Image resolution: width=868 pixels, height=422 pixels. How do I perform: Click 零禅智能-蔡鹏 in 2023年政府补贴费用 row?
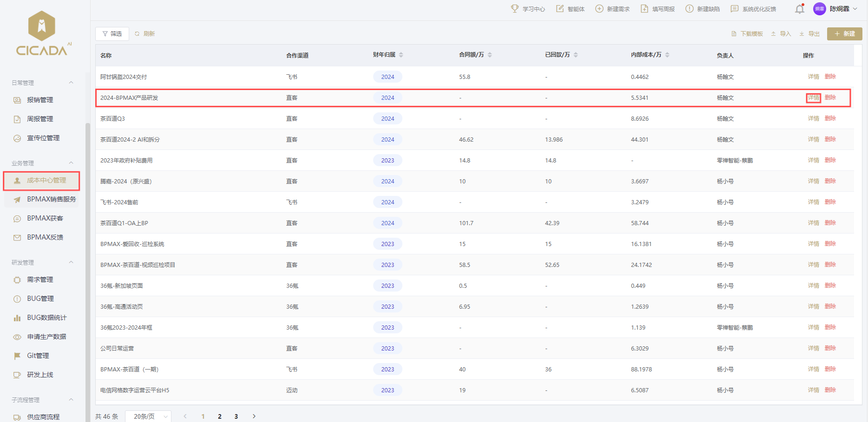735,161
